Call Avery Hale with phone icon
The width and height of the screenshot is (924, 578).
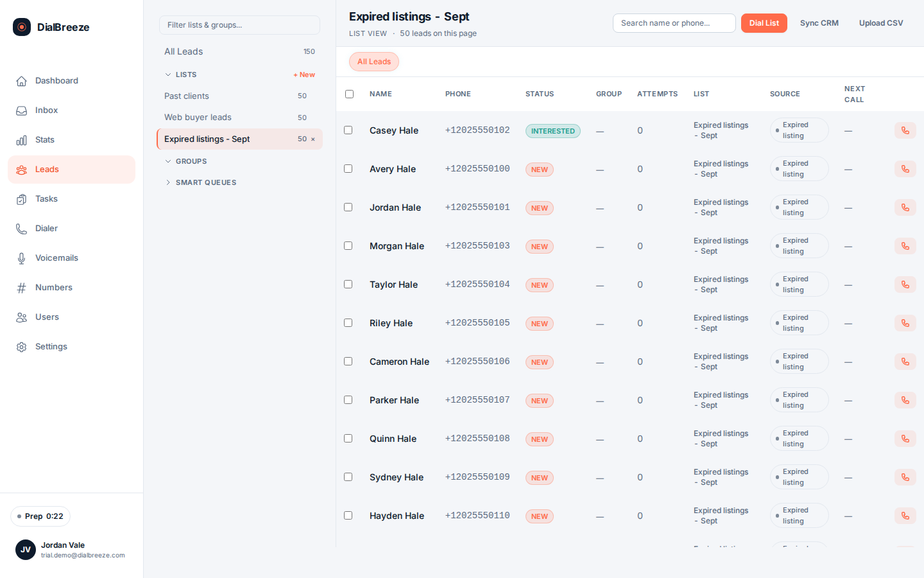[905, 169]
